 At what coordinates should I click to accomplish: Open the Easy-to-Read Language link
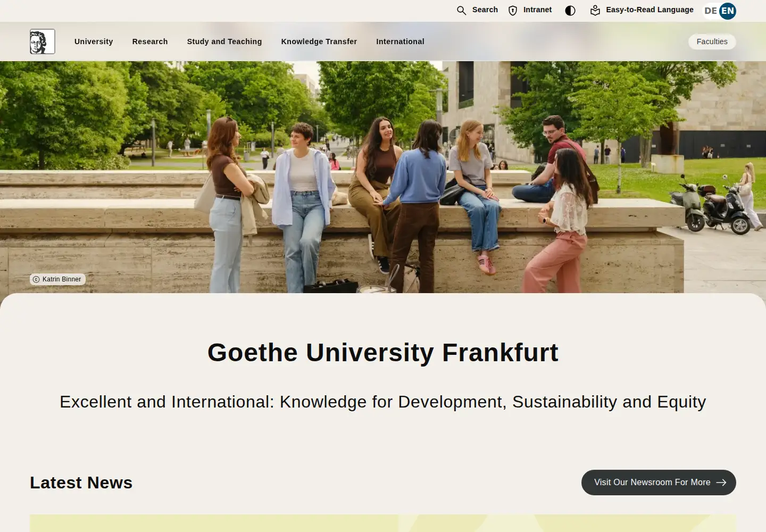click(650, 10)
